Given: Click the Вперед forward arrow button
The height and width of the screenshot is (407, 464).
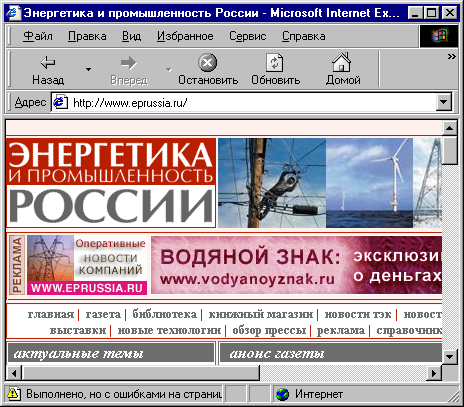Looking at the screenshot, I should pos(129,69).
